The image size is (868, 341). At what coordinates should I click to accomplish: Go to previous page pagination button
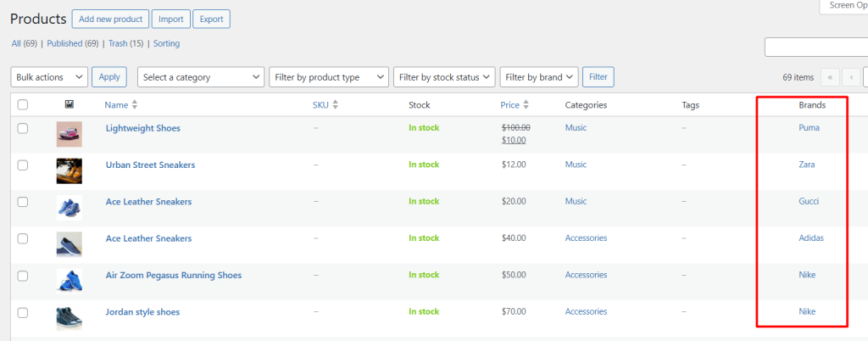[851, 77]
